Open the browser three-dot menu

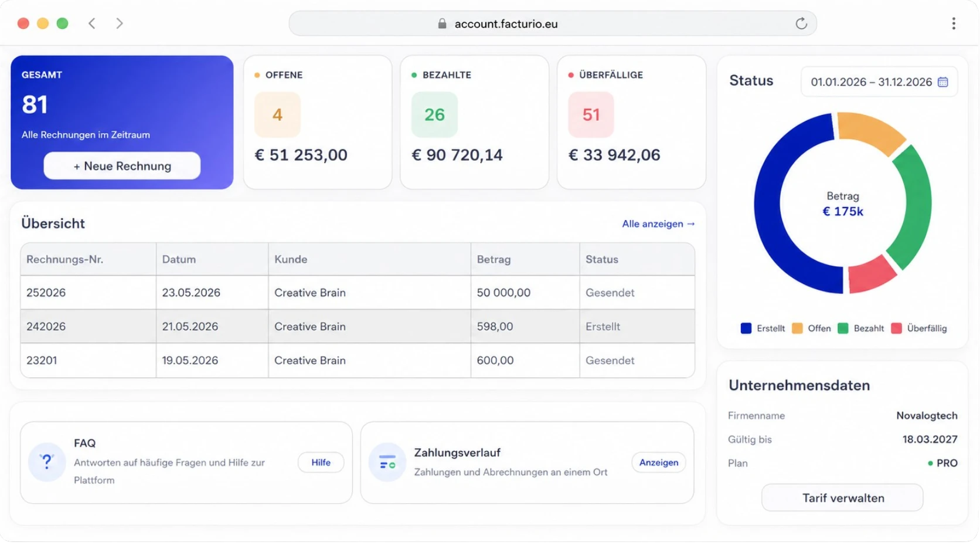(x=954, y=23)
